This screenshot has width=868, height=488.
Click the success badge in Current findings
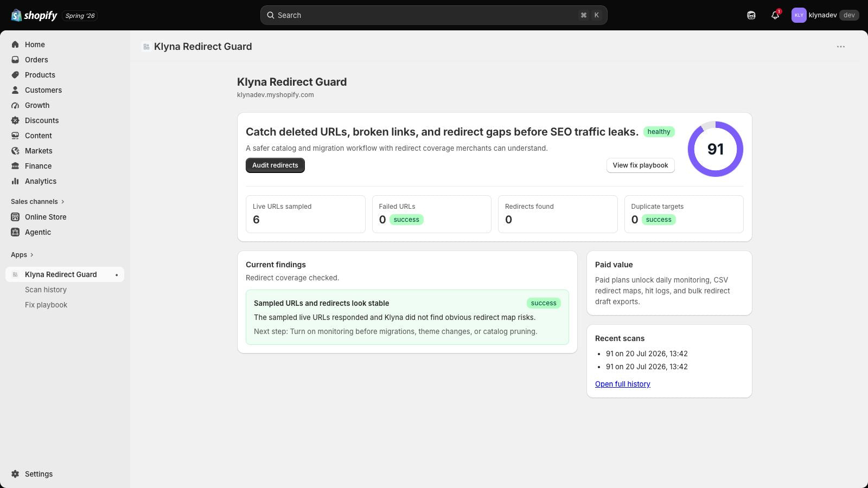coord(544,303)
